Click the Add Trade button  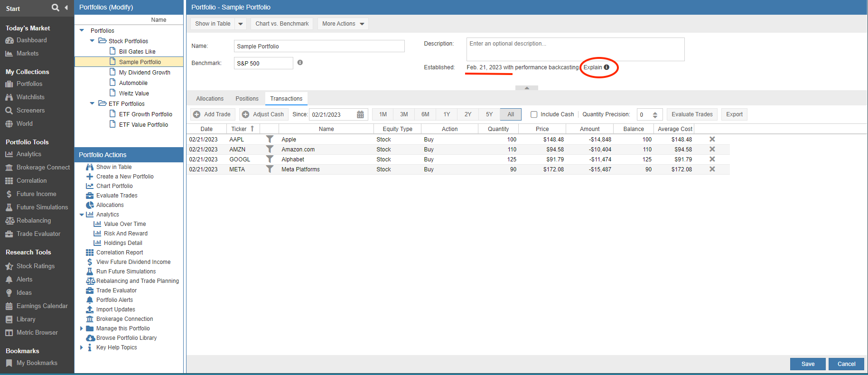212,114
